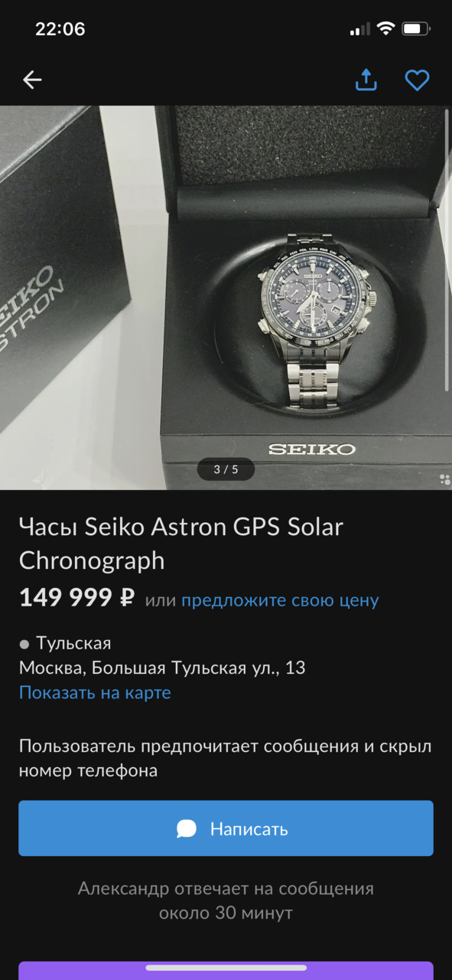Tap the grey metro dot beside Тульская

[x=24, y=644]
